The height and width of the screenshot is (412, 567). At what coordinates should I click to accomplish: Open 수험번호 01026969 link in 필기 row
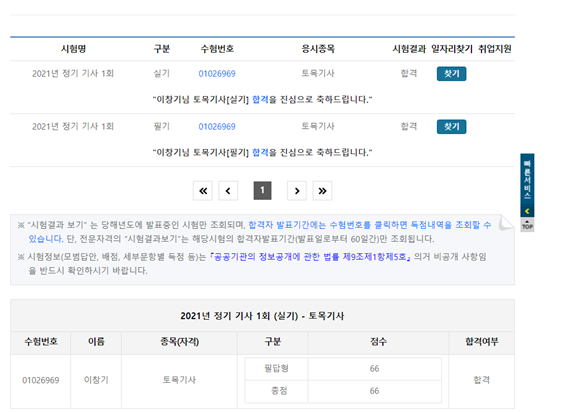click(x=217, y=127)
